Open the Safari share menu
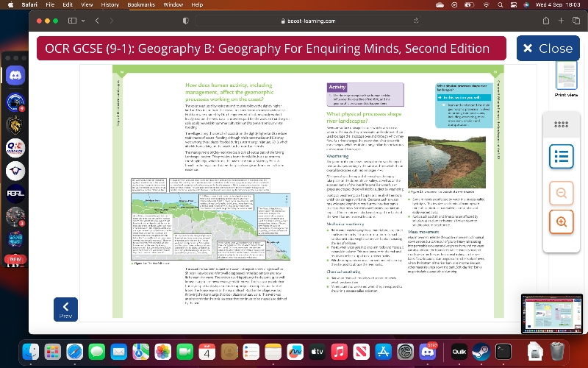 click(x=545, y=21)
